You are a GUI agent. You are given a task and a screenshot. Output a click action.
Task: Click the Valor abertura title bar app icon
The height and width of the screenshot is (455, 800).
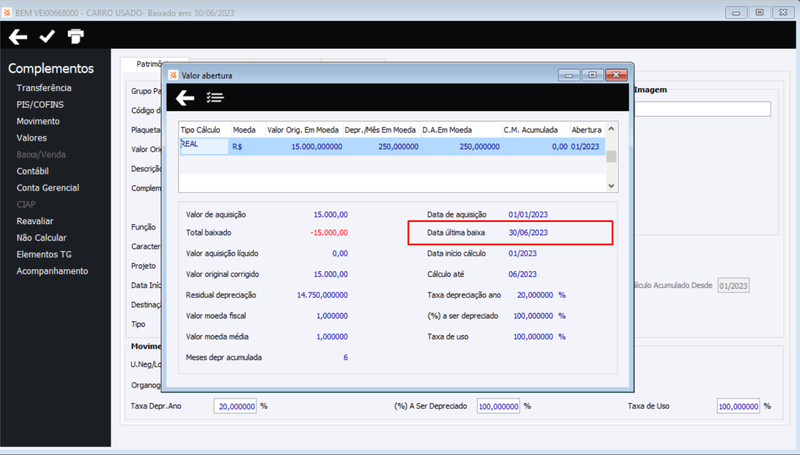[173, 75]
